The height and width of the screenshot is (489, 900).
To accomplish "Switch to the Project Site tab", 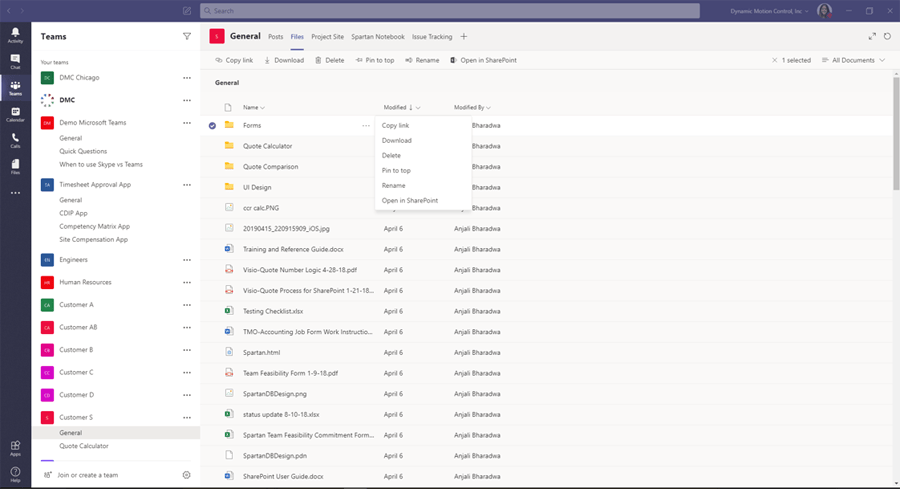I will click(x=327, y=37).
